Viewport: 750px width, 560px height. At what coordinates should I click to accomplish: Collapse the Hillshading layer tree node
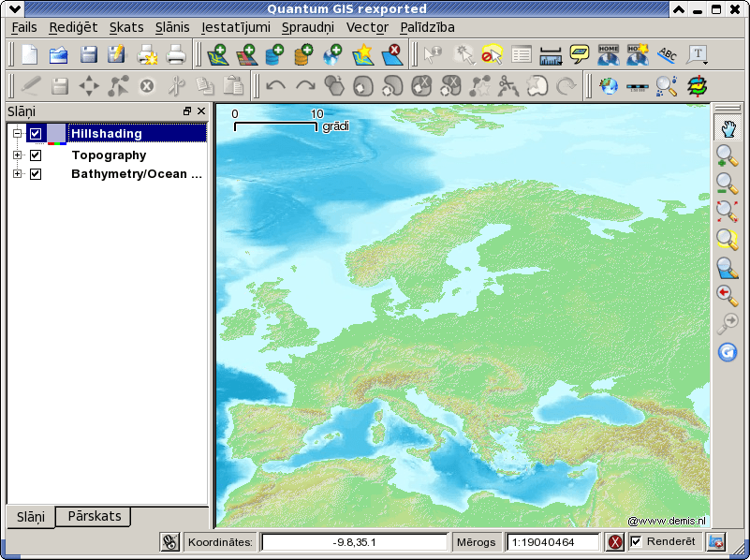(17, 133)
